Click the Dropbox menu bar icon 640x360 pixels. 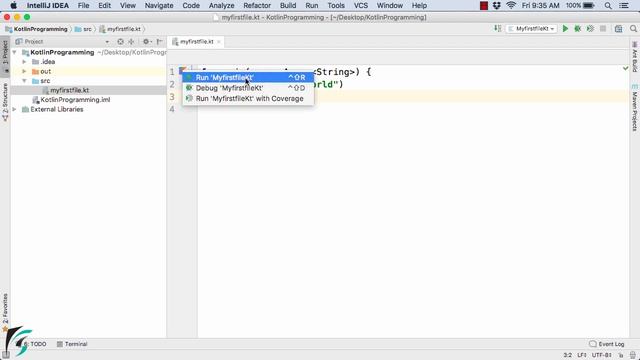pos(497,6)
